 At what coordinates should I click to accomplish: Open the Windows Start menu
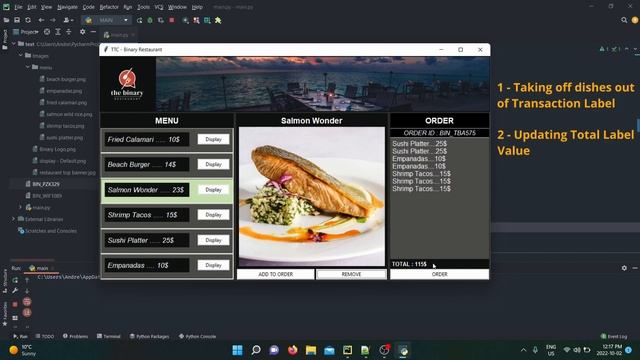[x=237, y=350]
